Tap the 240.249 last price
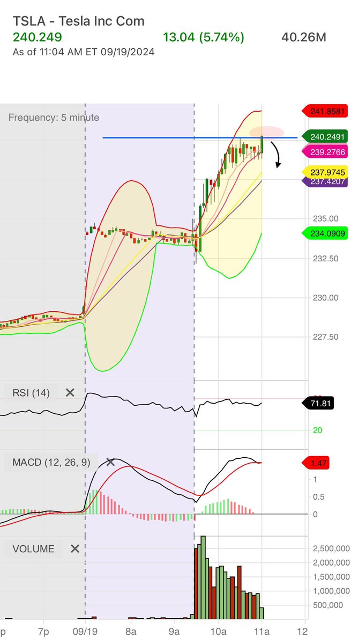This screenshot has width=358, height=644. 37,37
